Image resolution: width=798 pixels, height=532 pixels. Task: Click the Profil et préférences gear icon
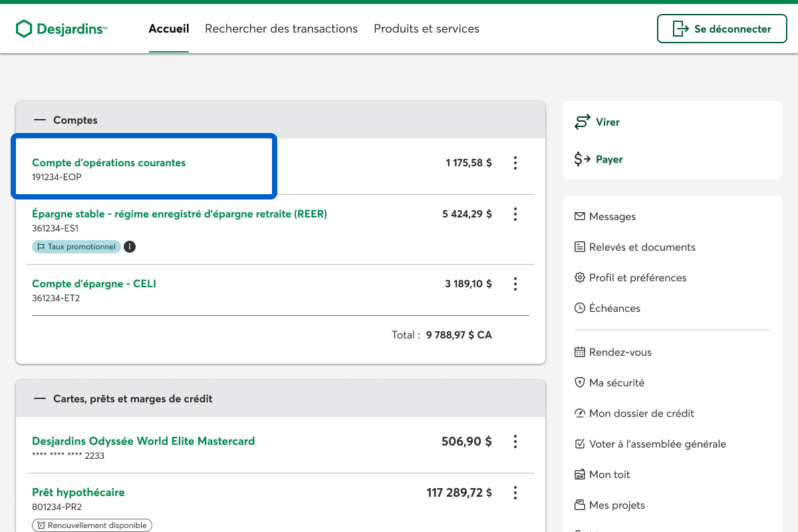[580, 278]
